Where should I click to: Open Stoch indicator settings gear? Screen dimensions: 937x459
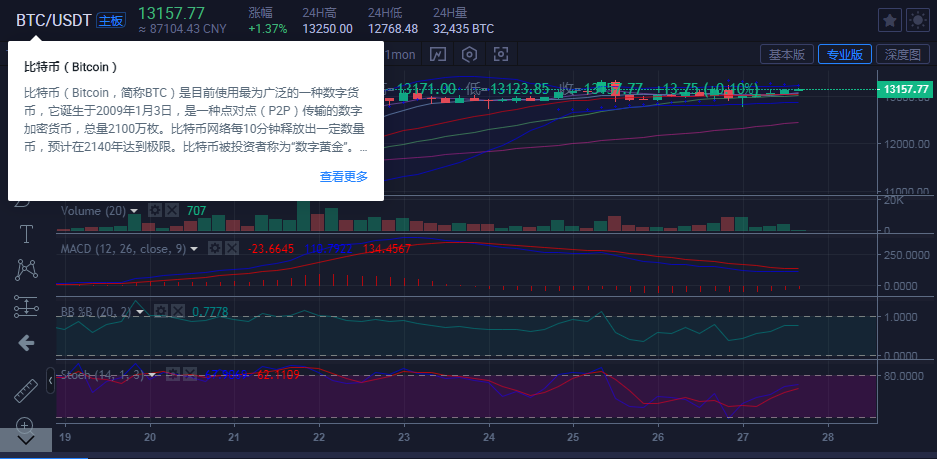tap(173, 375)
